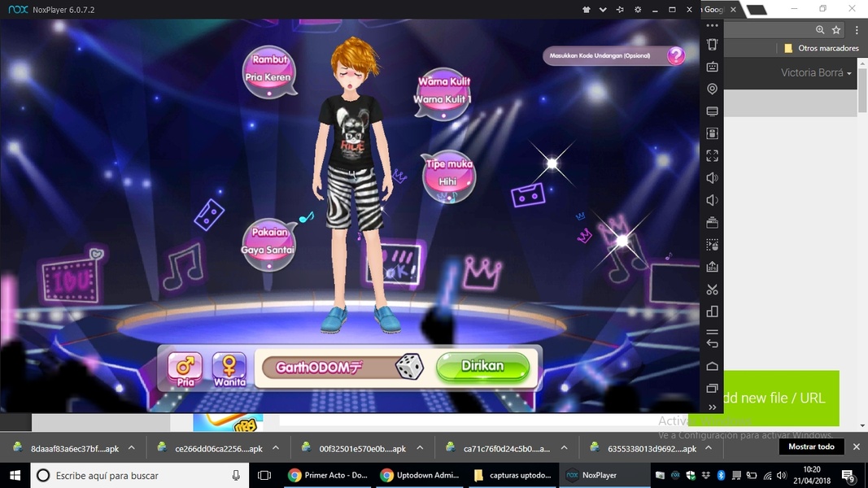This screenshot has height=488, width=868.
Task: Open the multi-instance manager icon
Action: (713, 222)
